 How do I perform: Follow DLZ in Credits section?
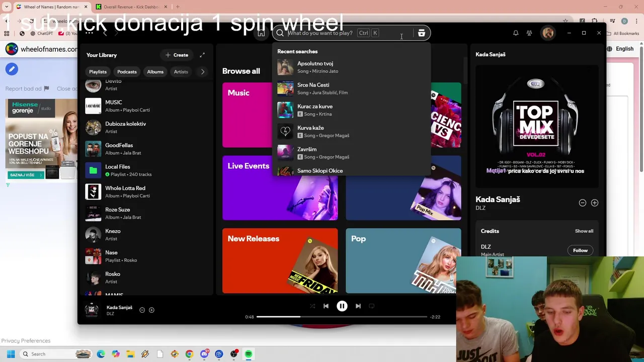580,250
